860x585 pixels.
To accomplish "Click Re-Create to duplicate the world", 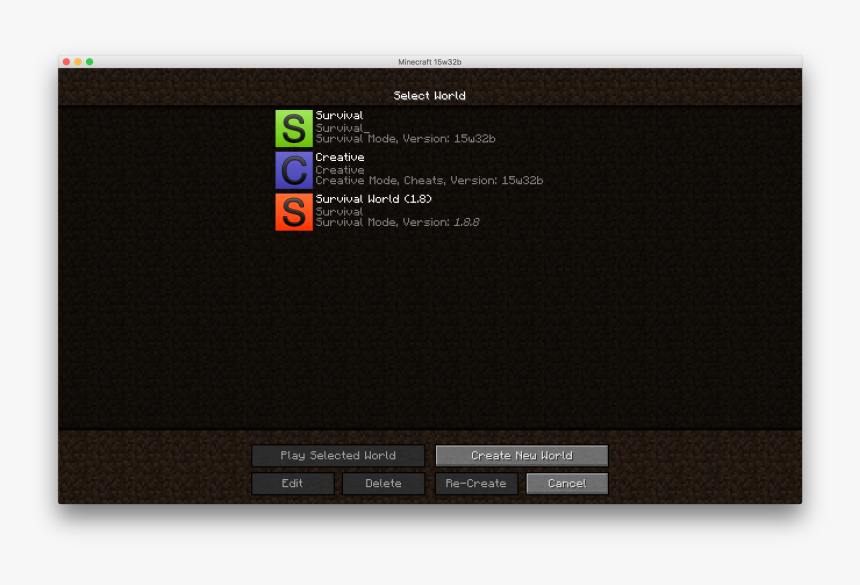I will coord(475,483).
